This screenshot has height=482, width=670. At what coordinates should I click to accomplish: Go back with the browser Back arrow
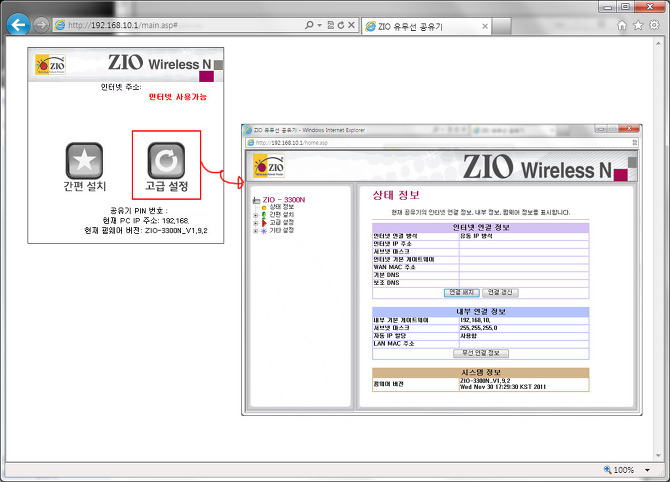coord(18,25)
